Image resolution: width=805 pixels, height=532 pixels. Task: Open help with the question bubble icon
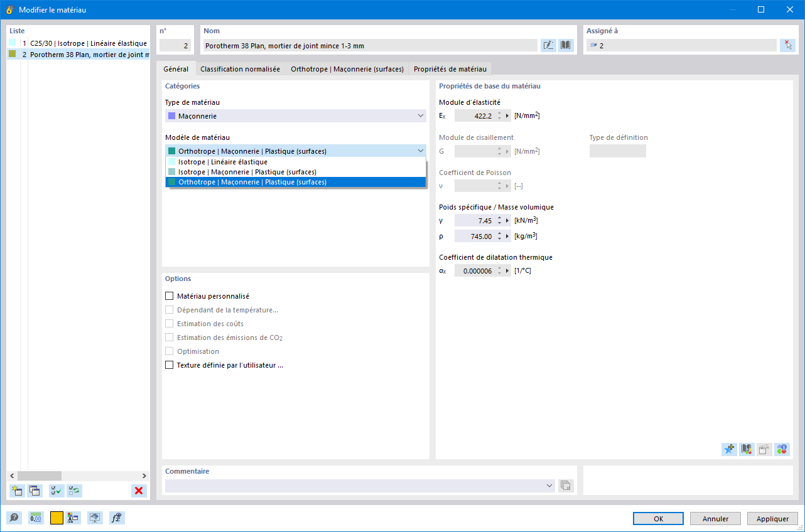coord(14,518)
